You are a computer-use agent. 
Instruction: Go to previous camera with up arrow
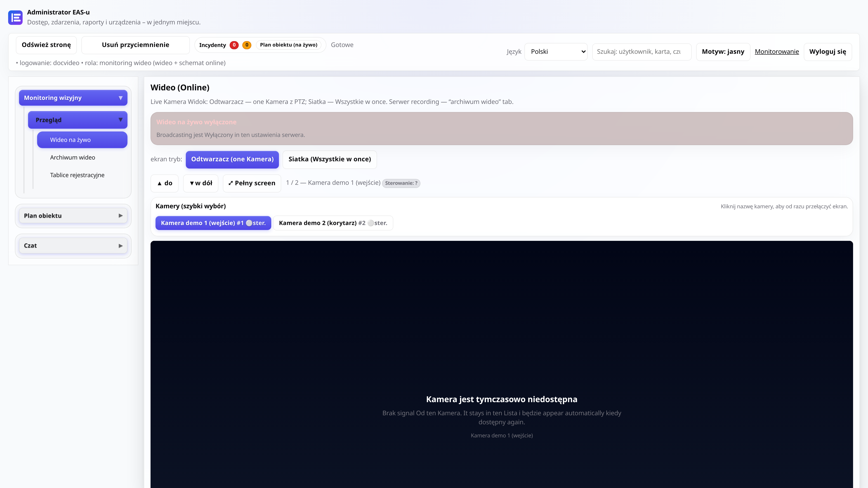[x=164, y=183]
